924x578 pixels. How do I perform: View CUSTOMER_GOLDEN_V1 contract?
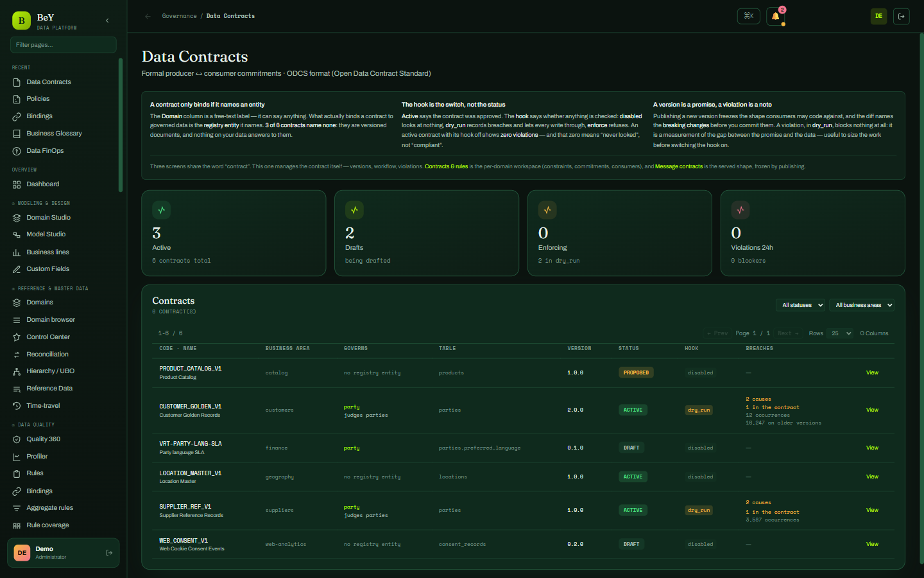tap(872, 410)
